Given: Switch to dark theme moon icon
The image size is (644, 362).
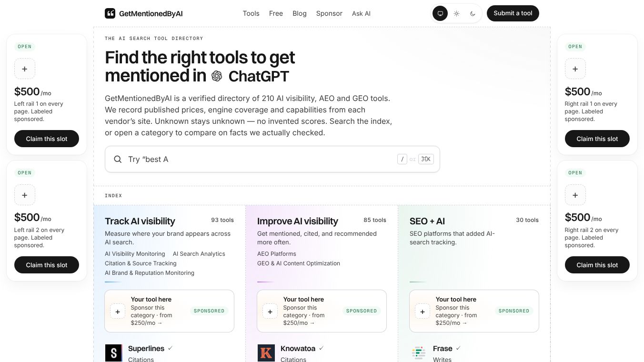Looking at the screenshot, I should point(473,13).
